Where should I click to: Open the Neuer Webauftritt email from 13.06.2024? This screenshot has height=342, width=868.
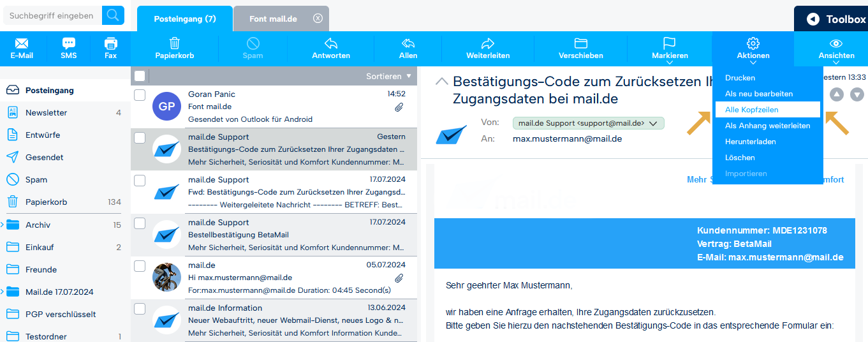(274, 320)
